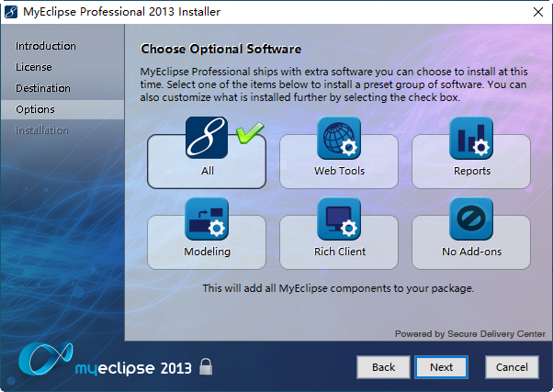This screenshot has height=392, width=553.
Task: Cancel the installer
Action: pyautogui.click(x=512, y=367)
